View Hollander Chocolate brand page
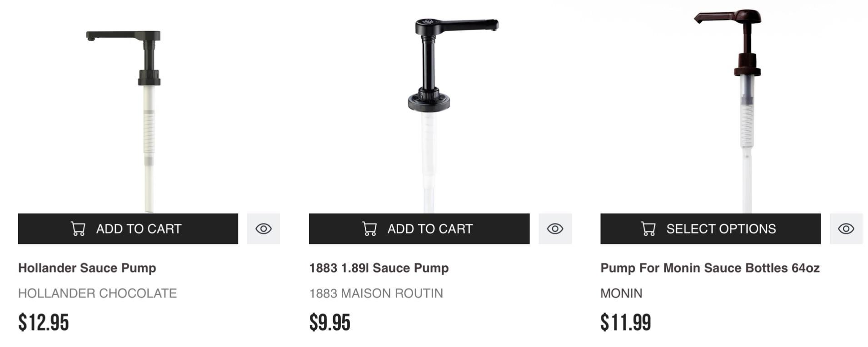This screenshot has width=868, height=347. point(97,293)
